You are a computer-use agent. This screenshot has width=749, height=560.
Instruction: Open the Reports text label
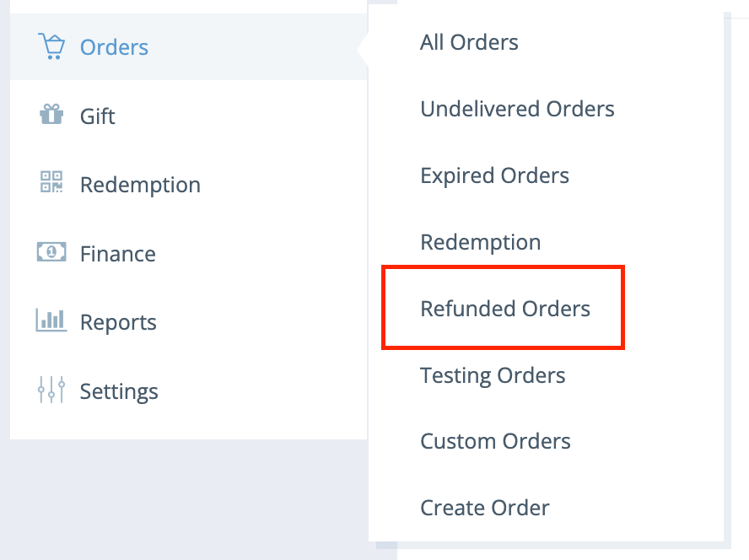tap(118, 322)
